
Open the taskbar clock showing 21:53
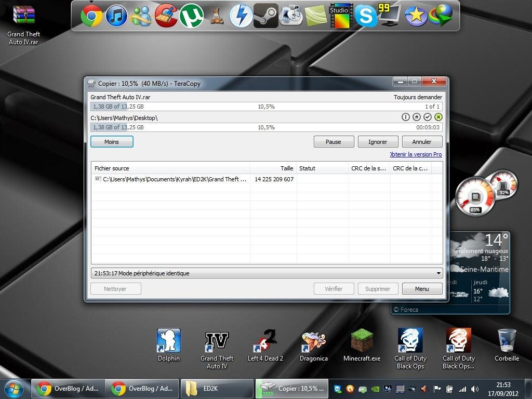coord(503,389)
